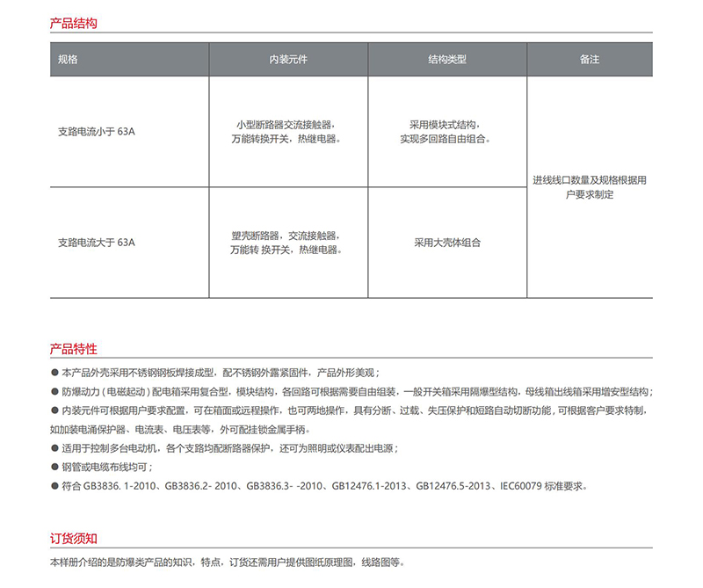Screen dimensions: 703x588
Task: Click the 产品结构 section heading
Action: coord(73,24)
